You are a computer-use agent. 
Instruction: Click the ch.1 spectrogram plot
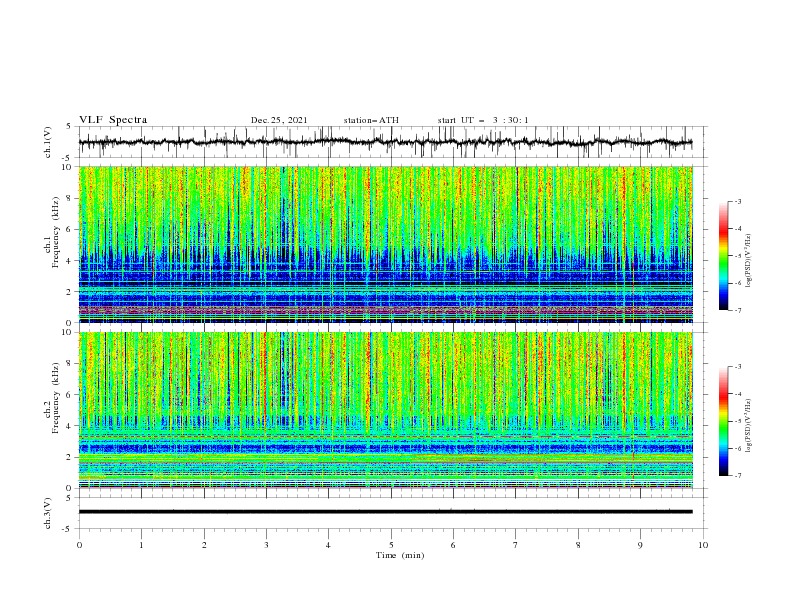(385, 244)
